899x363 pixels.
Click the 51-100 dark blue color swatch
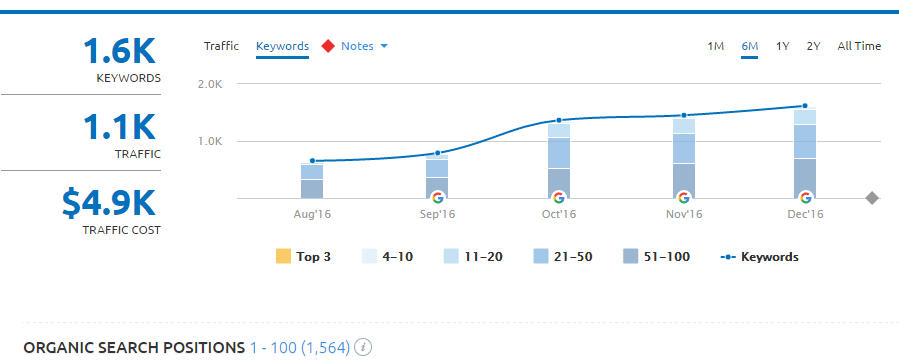pyautogui.click(x=630, y=256)
